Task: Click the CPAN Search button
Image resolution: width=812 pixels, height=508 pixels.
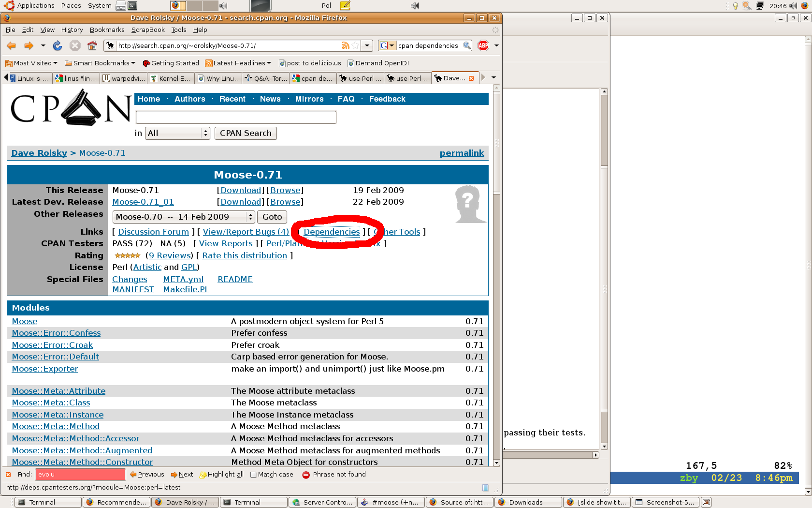Action: pyautogui.click(x=246, y=133)
